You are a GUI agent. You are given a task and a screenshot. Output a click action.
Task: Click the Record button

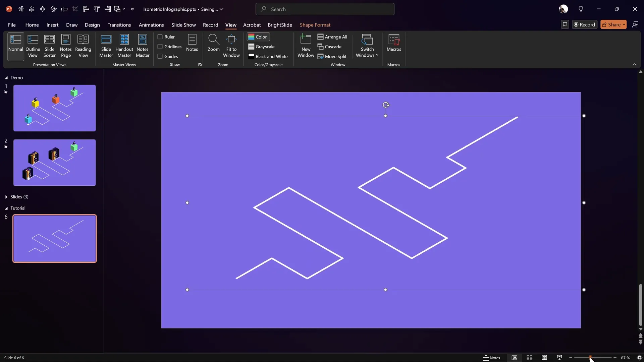pyautogui.click(x=585, y=24)
